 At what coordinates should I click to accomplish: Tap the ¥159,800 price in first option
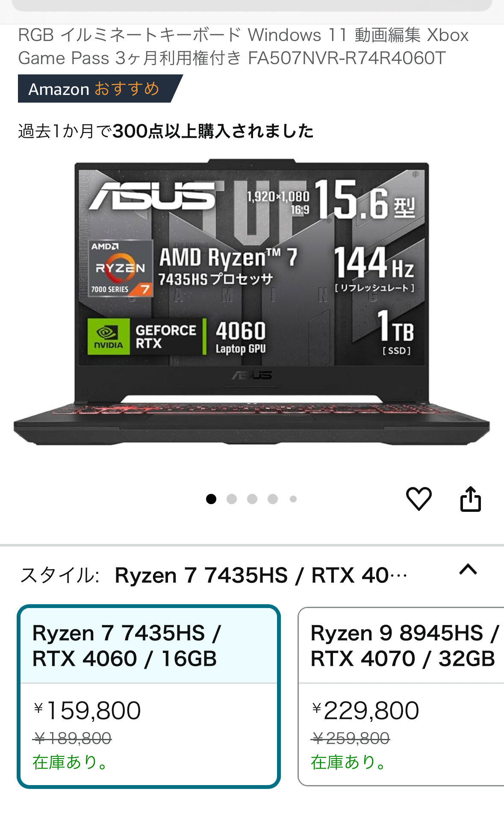(87, 710)
